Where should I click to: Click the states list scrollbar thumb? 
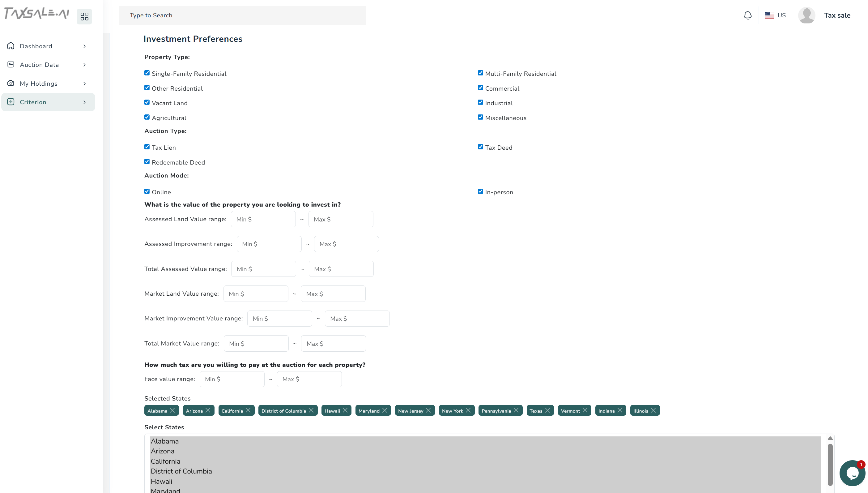coord(830,464)
